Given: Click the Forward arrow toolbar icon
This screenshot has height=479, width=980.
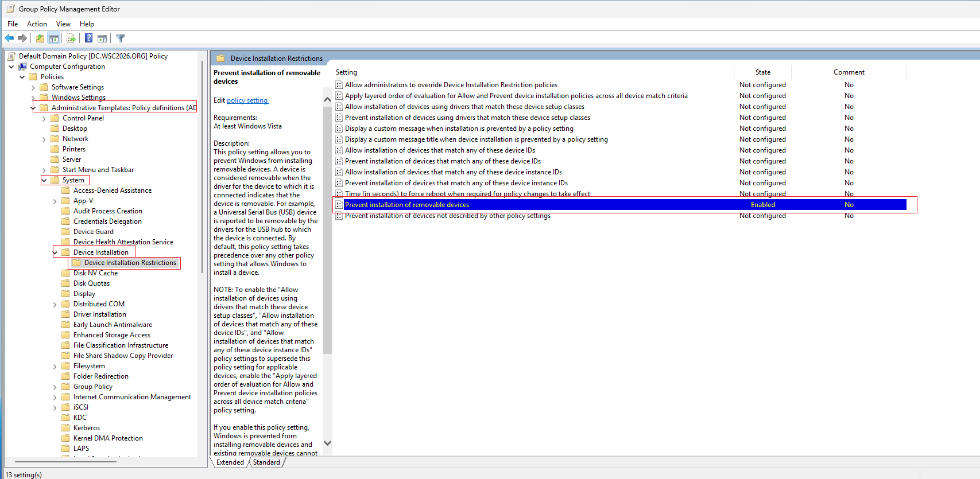Looking at the screenshot, I should click(x=22, y=38).
